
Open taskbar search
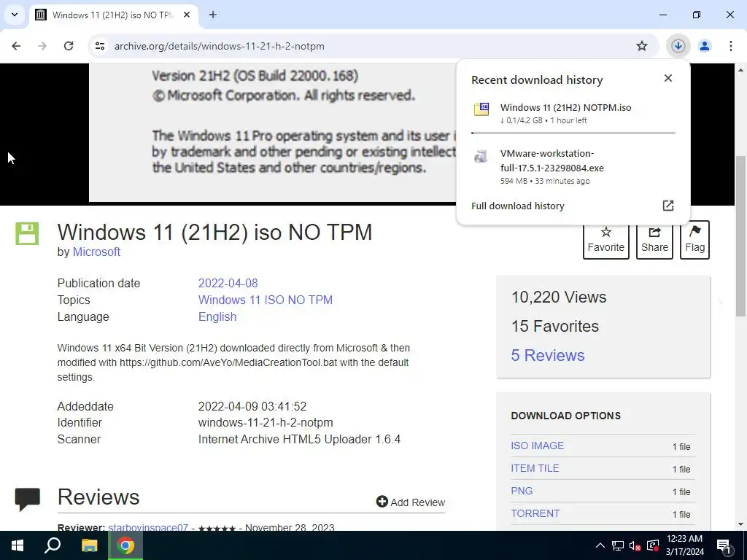pos(53,545)
